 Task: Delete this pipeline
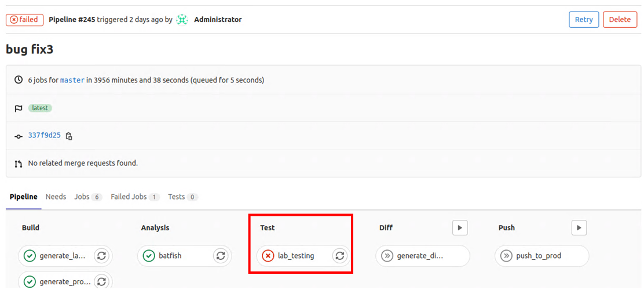point(619,20)
